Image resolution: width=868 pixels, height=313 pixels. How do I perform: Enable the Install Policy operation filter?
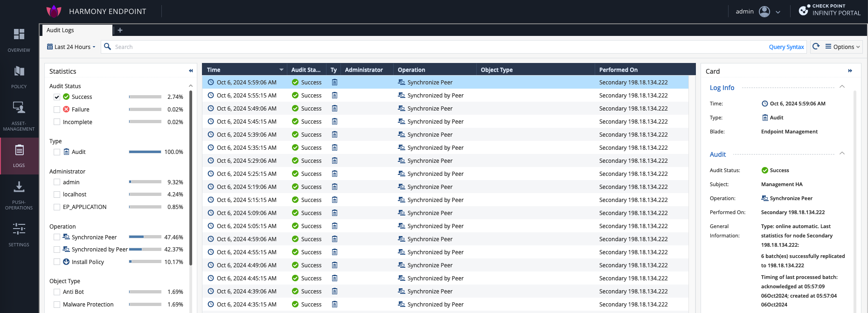pyautogui.click(x=57, y=262)
